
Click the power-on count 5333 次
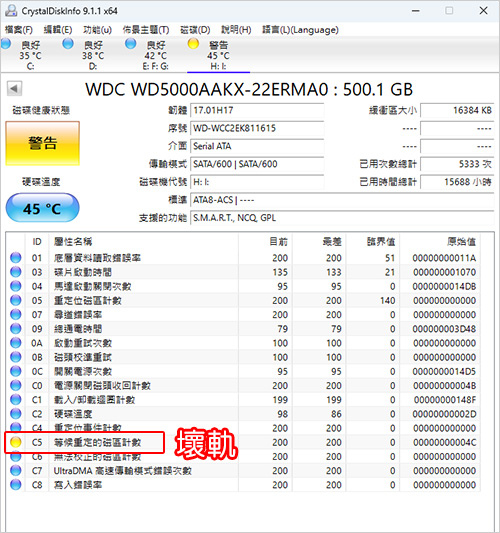click(457, 164)
